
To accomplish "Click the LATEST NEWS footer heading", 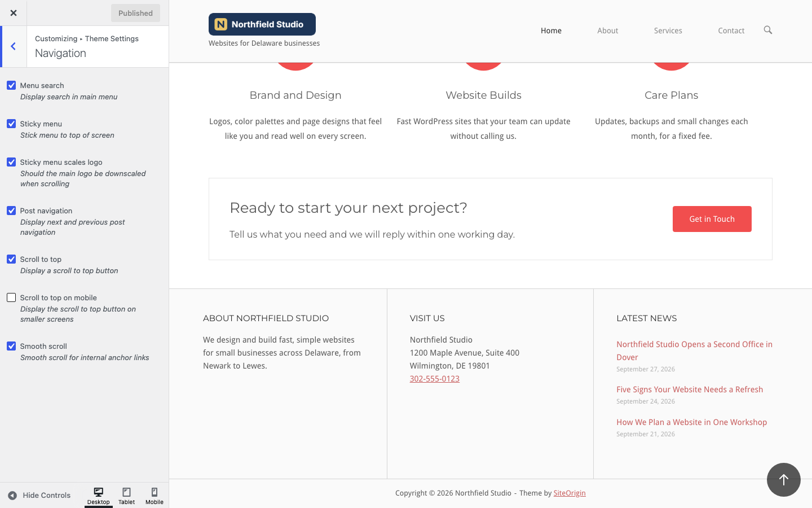I will [x=647, y=318].
